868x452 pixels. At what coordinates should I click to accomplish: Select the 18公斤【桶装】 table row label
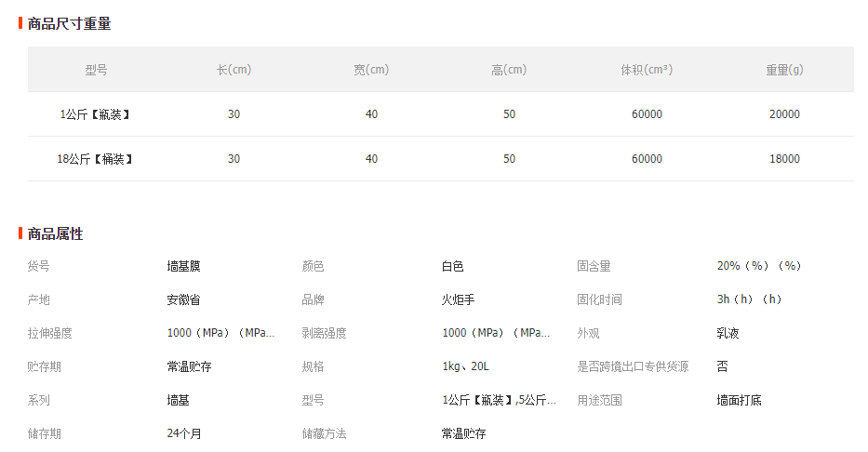pyautogui.click(x=96, y=159)
